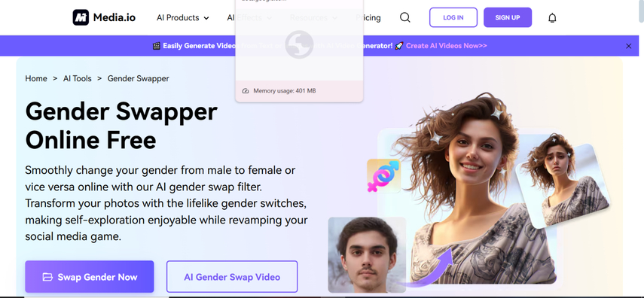
Task: Expand the Resources menu
Action: click(313, 17)
